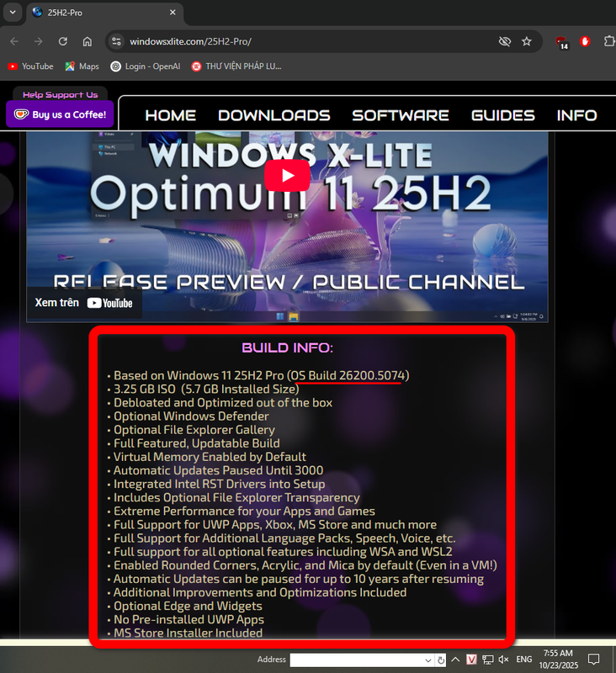This screenshot has height=673, width=616.
Task: Open the red hand ad-blocker extension
Action: click(x=585, y=41)
